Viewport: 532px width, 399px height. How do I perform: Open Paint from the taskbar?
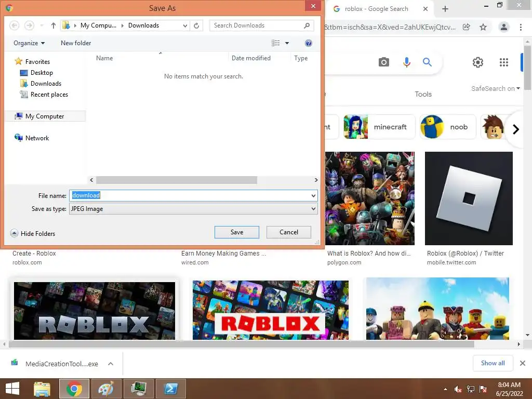coord(106,389)
